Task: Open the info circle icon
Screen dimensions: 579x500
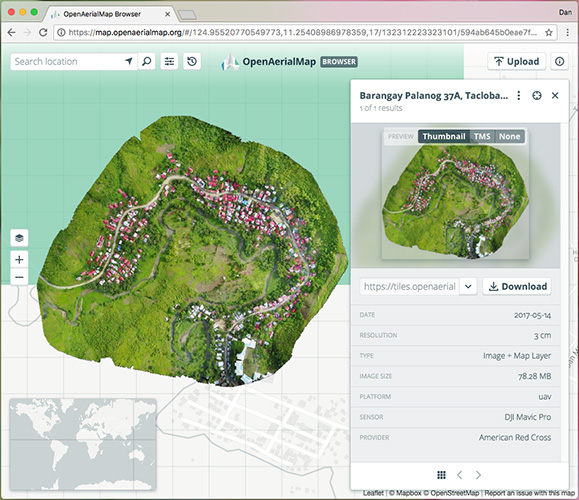Action: pos(559,61)
